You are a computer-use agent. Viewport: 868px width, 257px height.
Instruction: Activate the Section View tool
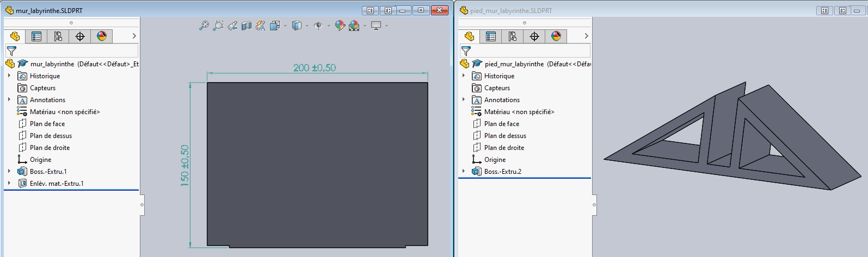(247, 26)
